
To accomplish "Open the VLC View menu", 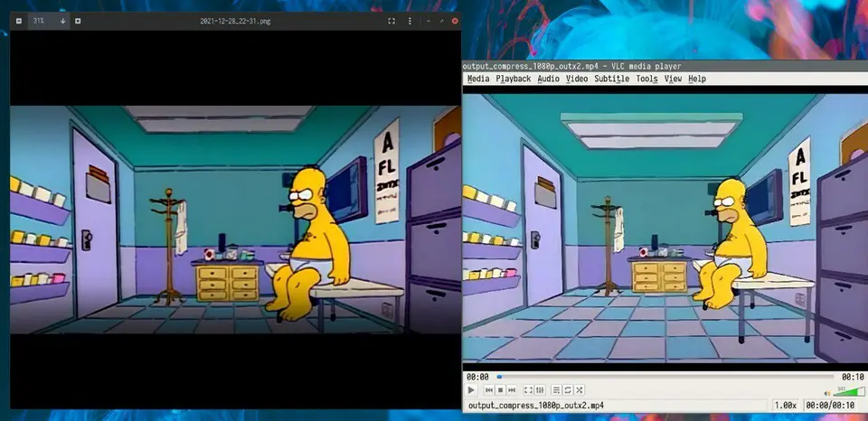I will tap(673, 80).
